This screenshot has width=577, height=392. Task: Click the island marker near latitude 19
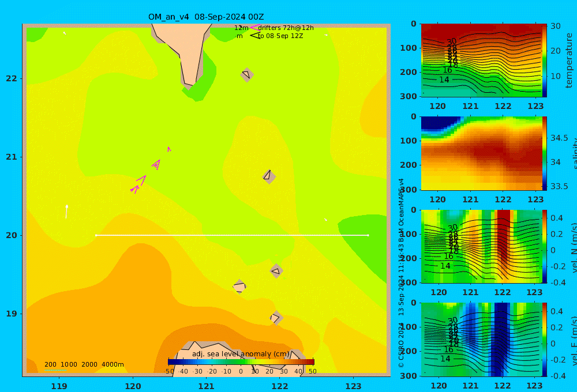276,318
